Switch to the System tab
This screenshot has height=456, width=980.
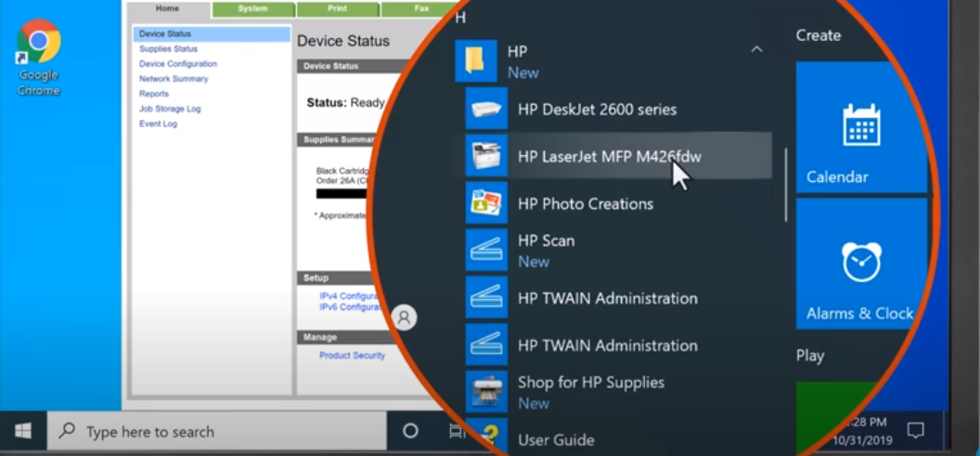[x=253, y=8]
